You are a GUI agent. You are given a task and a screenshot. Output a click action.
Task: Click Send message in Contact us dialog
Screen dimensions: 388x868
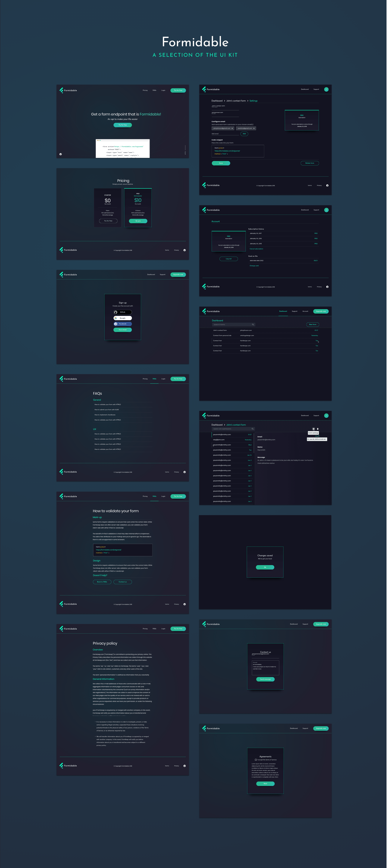[x=265, y=679]
